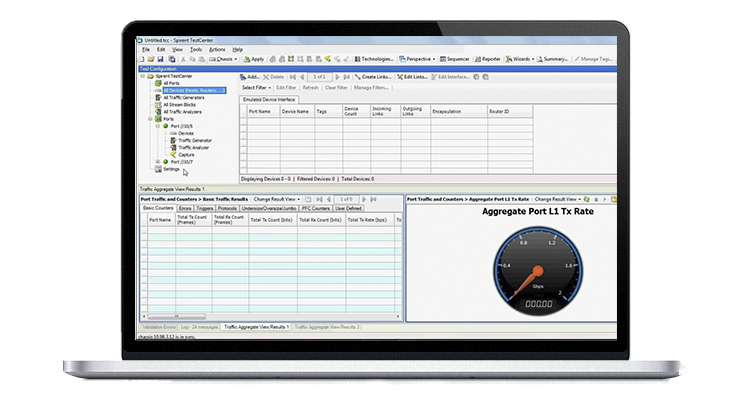Click the Delete device icon
The width and height of the screenshot is (750, 400).
tap(273, 77)
